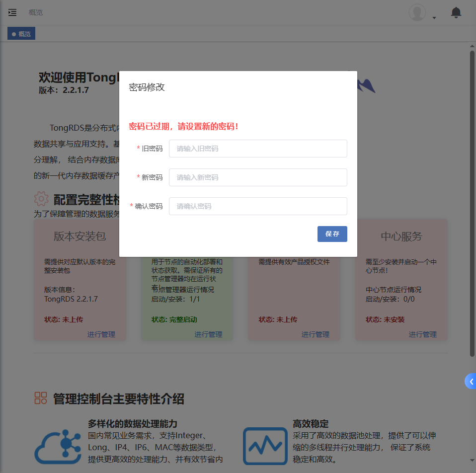Click the 多样化的数据处理能力 heading
This screenshot has height=473, width=476.
click(133, 423)
